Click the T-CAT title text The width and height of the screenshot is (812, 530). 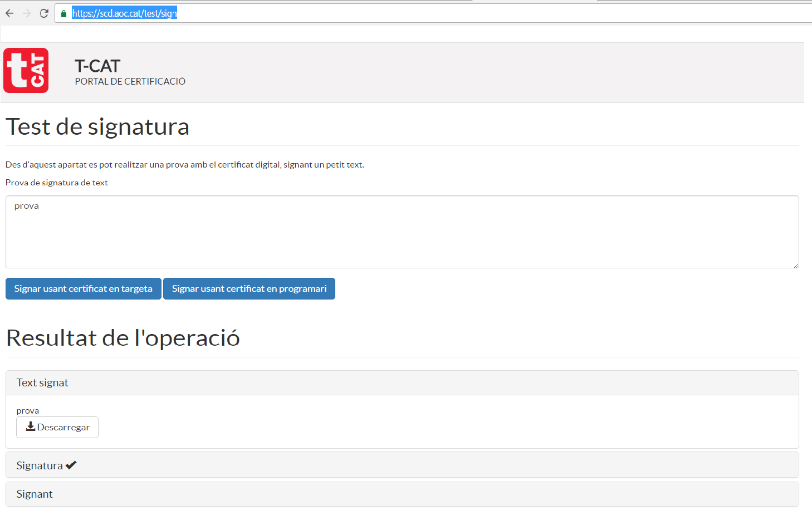(x=97, y=66)
